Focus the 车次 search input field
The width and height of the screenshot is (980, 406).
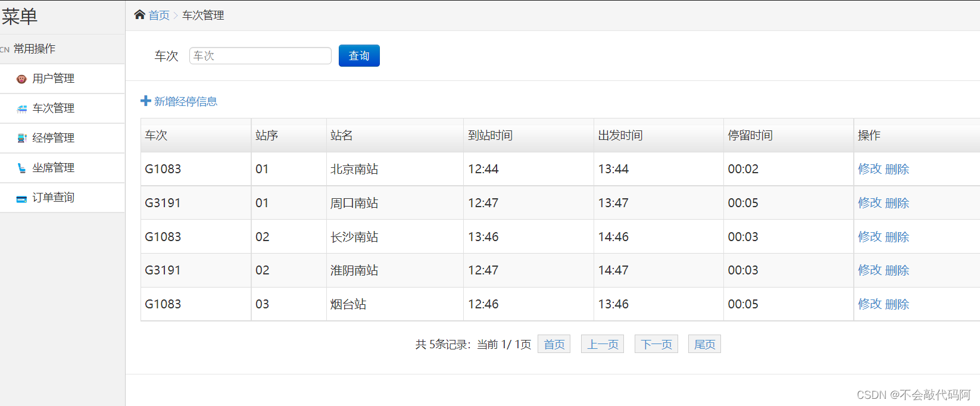coord(260,55)
